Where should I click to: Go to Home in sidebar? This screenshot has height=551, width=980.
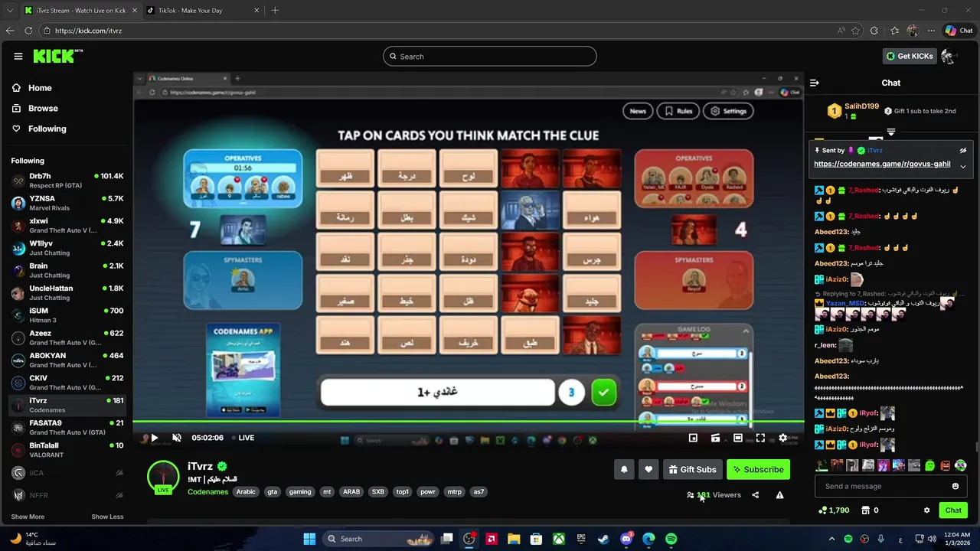[x=32, y=88]
